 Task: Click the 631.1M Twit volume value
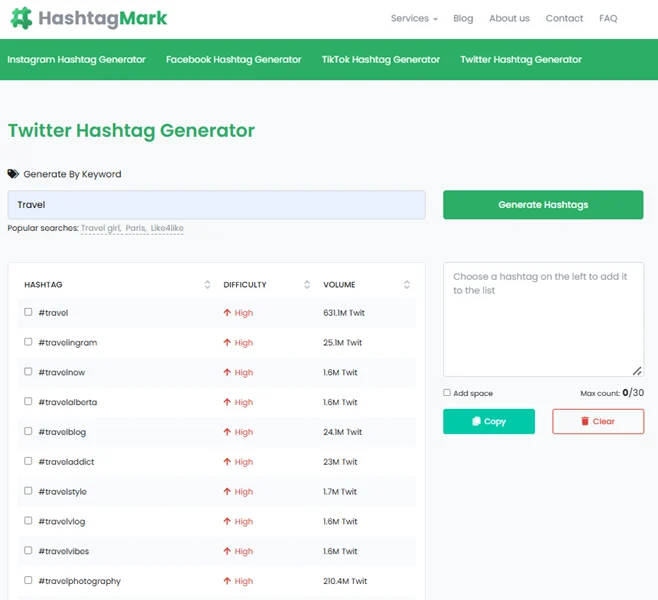click(344, 313)
